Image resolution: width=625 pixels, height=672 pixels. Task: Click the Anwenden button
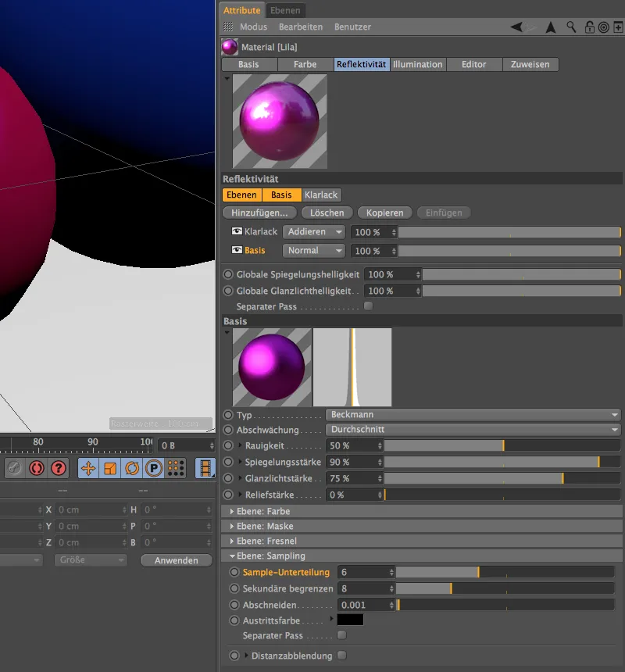pos(177,560)
